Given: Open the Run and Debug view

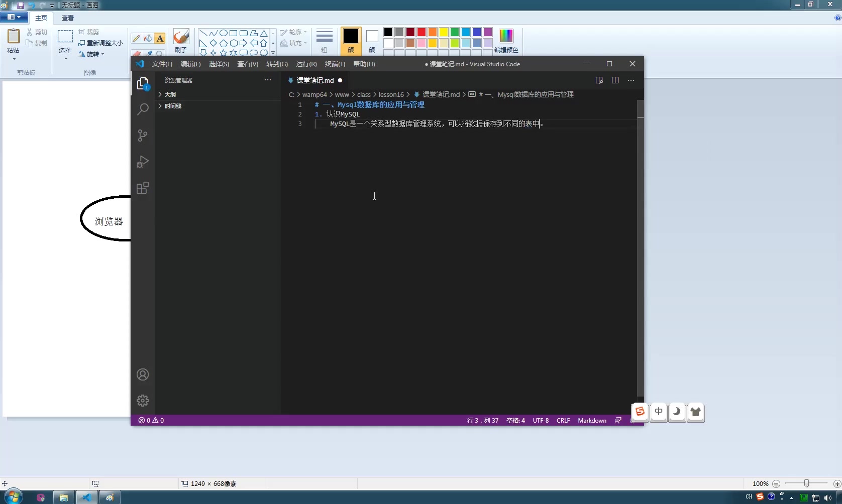Looking at the screenshot, I should coord(143,162).
